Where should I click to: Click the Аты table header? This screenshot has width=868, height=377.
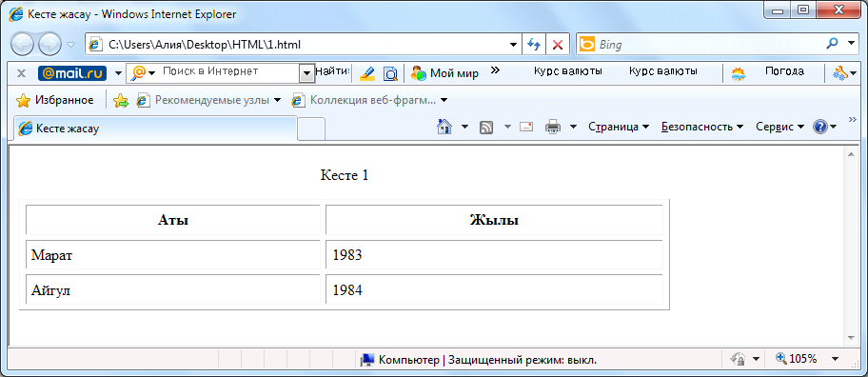click(x=173, y=220)
